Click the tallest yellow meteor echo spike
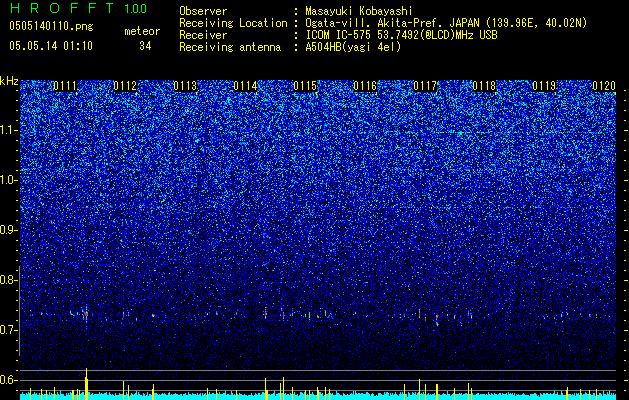 86,384
